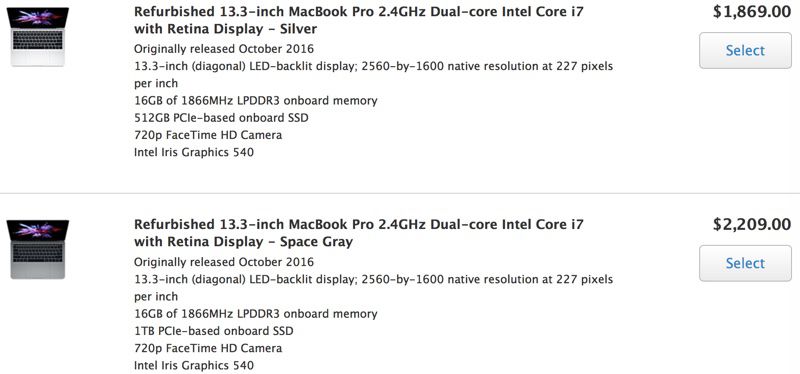Click the Space Gray model's FaceTime HD Camera text
This screenshot has width=800, height=374.
208,348
